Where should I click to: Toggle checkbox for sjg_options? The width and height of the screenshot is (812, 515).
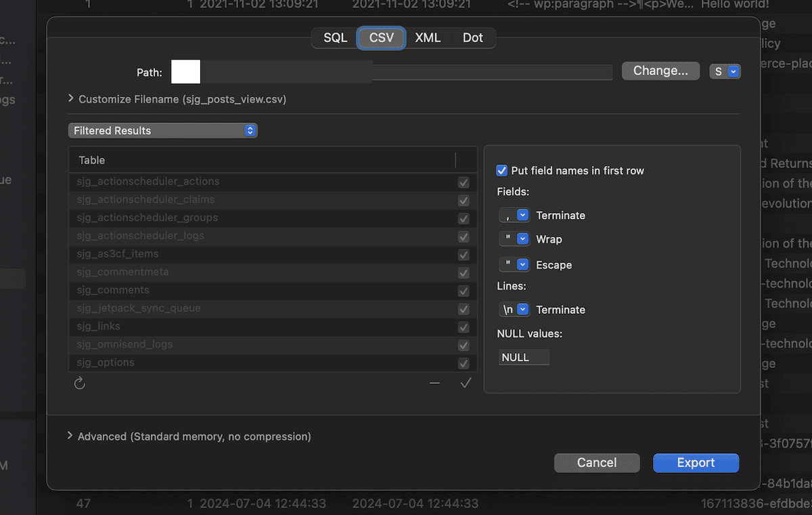pos(464,363)
